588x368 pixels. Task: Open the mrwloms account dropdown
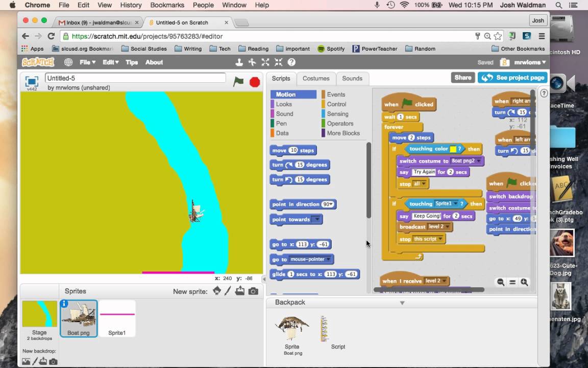point(530,62)
